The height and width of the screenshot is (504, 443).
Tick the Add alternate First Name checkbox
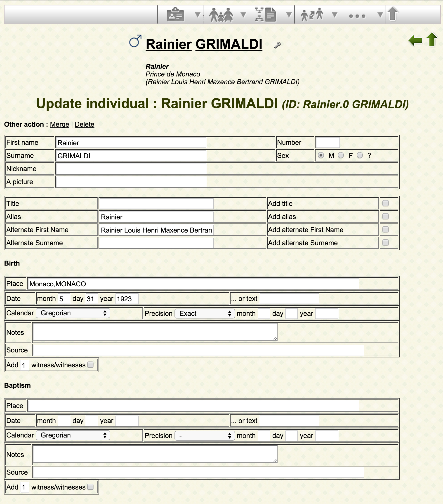point(385,229)
